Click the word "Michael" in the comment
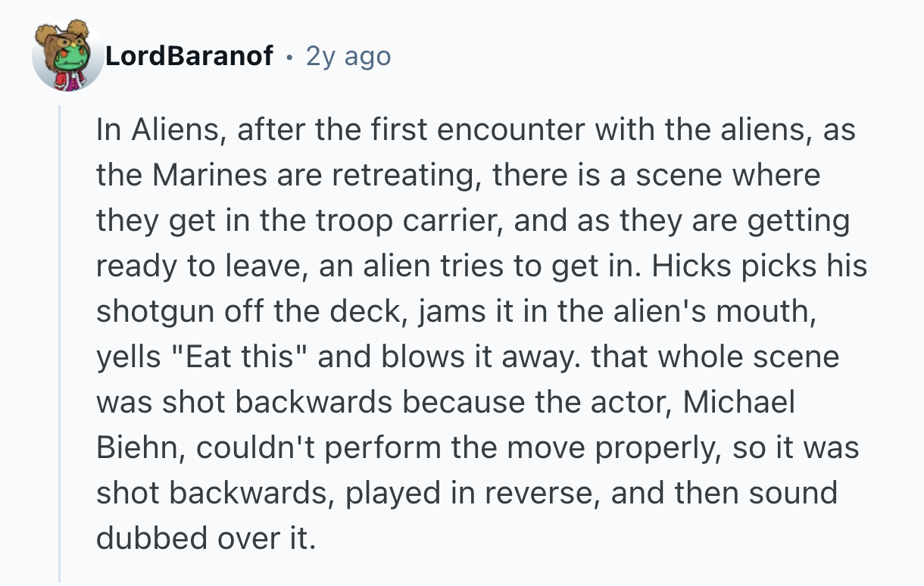The height and width of the screenshot is (586, 924). pos(738,402)
